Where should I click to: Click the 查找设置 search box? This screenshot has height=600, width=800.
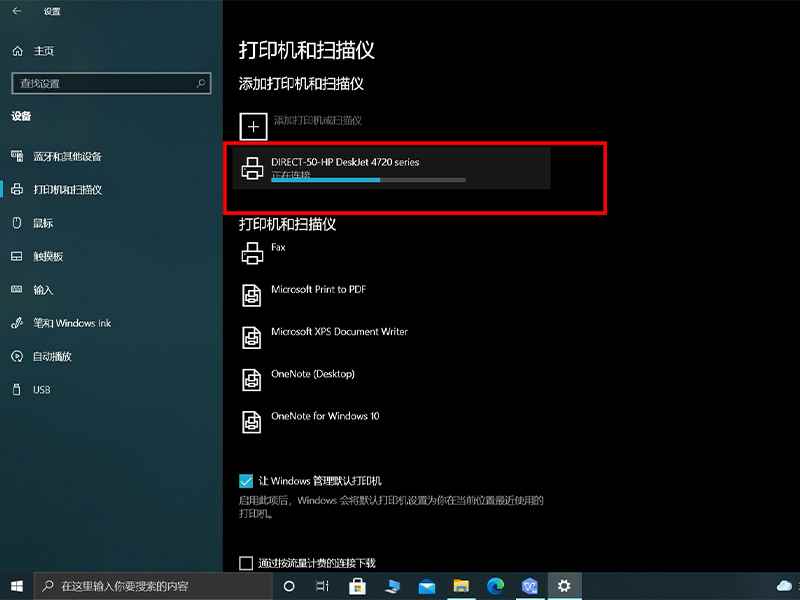tap(110, 83)
